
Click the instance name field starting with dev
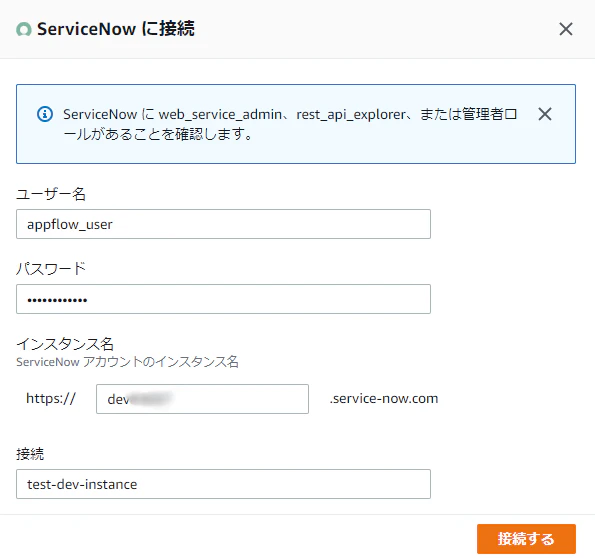[x=202, y=399]
